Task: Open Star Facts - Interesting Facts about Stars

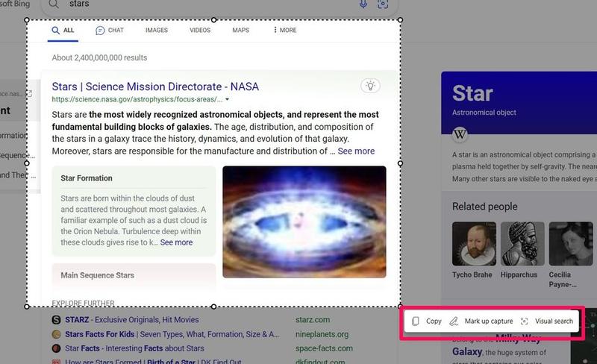Action: (134, 348)
